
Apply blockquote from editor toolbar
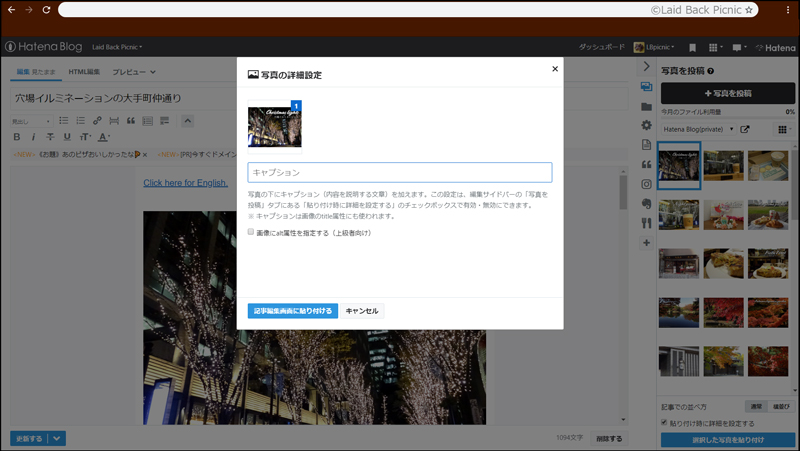[131, 121]
